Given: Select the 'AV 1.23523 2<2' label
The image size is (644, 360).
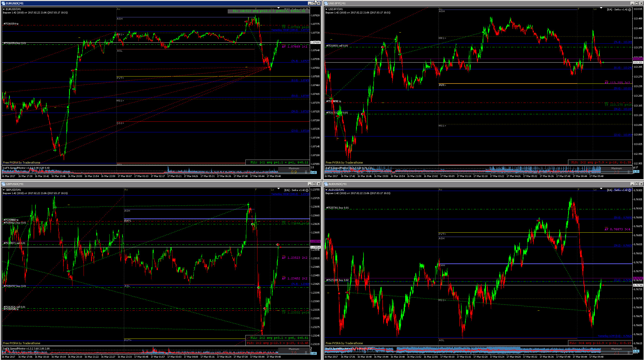Looking at the screenshot, I should (295, 258).
